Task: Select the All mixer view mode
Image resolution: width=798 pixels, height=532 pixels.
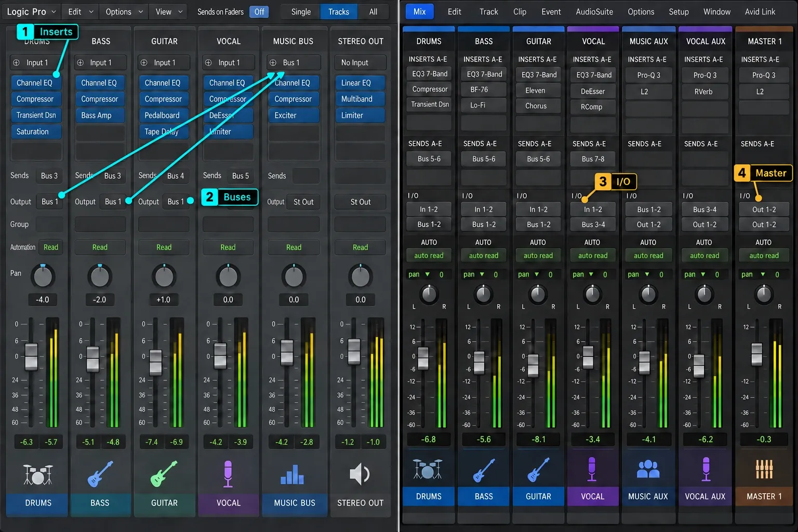Action: coord(373,11)
